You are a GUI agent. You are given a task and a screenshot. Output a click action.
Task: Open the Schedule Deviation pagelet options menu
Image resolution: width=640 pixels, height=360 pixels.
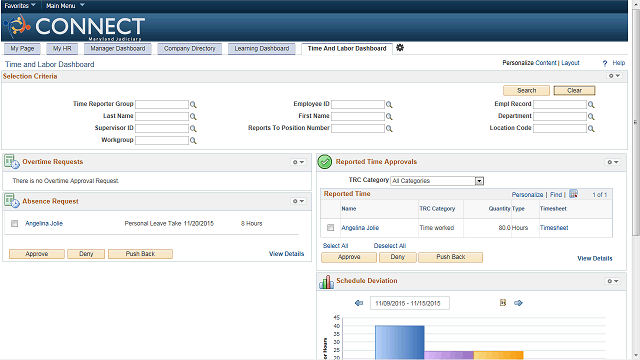point(613,281)
